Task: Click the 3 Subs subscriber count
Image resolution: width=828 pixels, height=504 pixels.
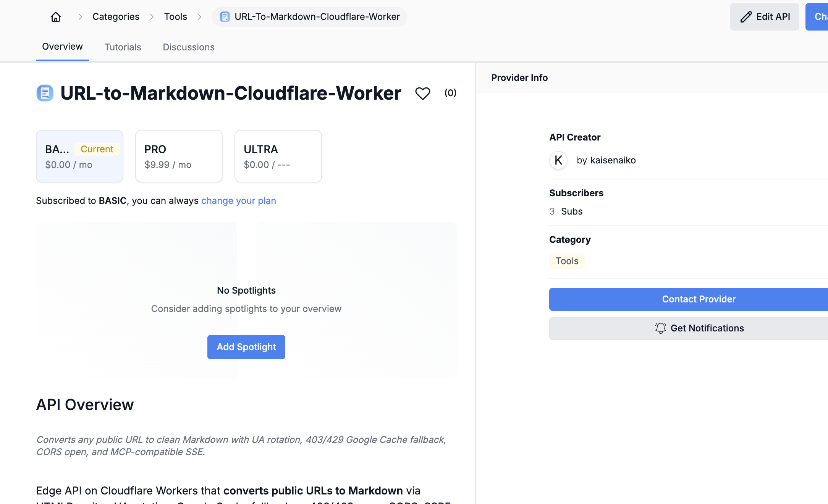Action: pos(566,212)
